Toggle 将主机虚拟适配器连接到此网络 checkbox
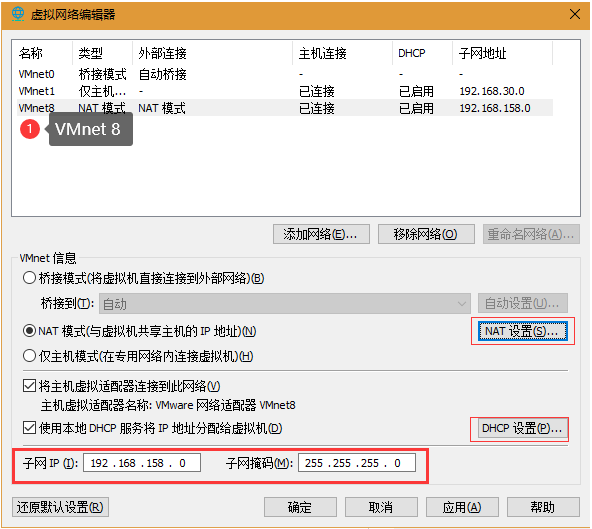The width and height of the screenshot is (592, 529). coord(29,386)
